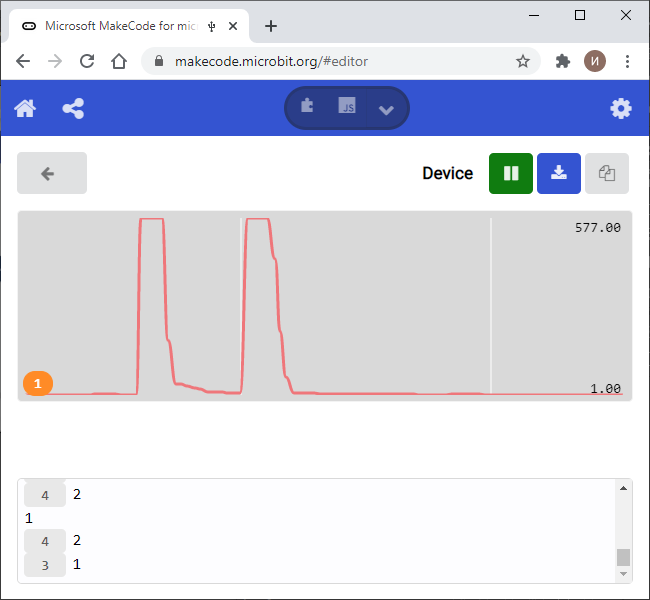The width and height of the screenshot is (650, 600).
Task: Expand the editor language dropdown
Action: [386, 109]
